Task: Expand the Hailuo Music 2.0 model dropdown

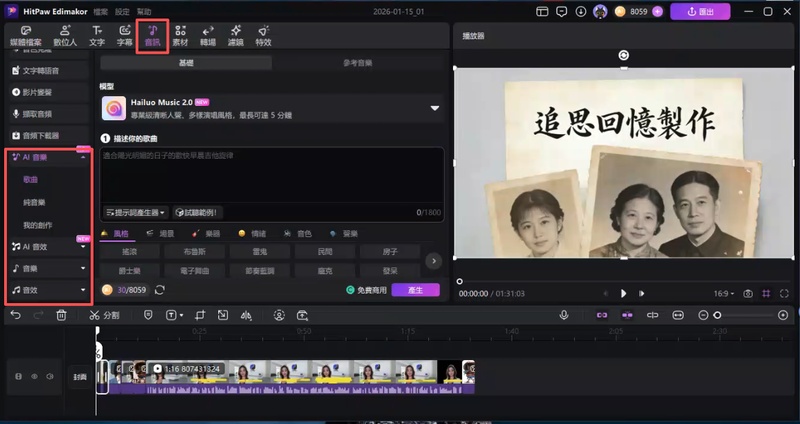Action: click(x=435, y=108)
